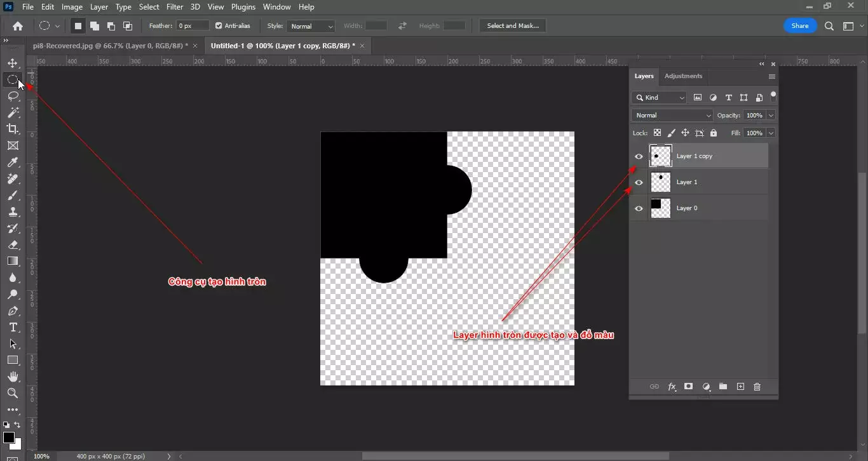Select the Zoom tool

pyautogui.click(x=13, y=393)
